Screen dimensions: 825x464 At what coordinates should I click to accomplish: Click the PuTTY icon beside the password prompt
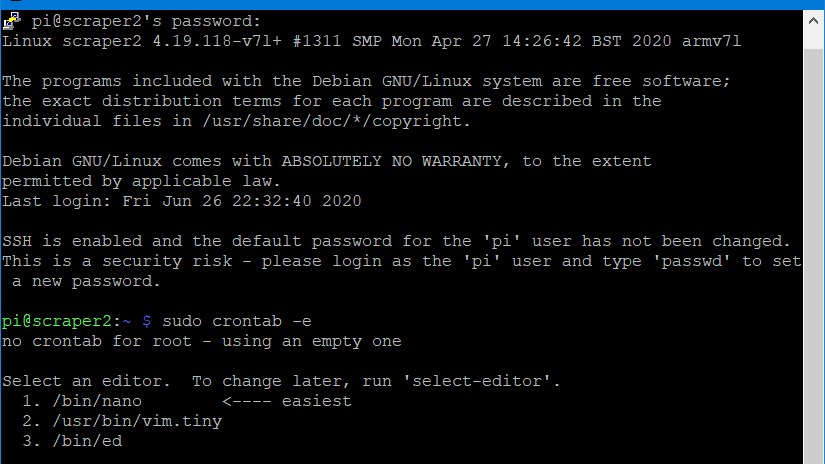click(x=12, y=22)
